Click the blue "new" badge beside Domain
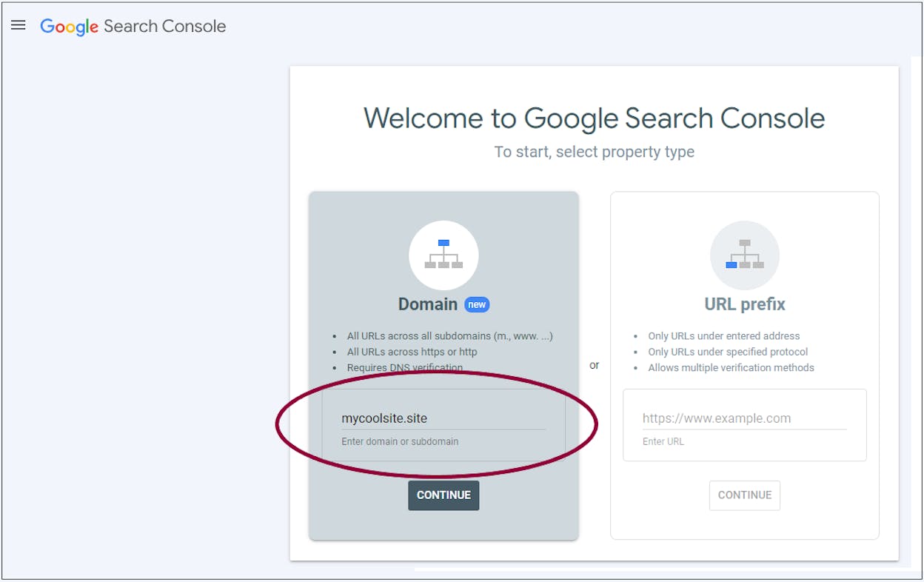The height and width of the screenshot is (582, 924). tap(477, 304)
